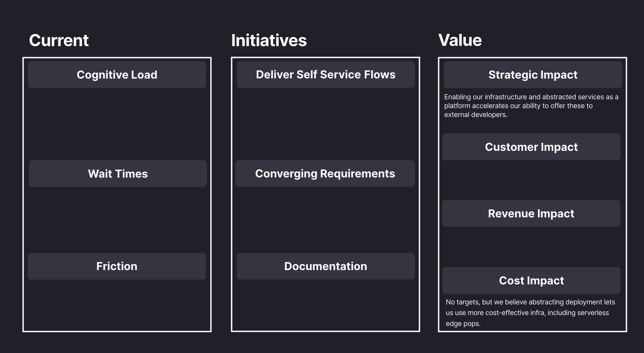This screenshot has width=644, height=353.
Task: Click the Initiatives column heading
Action: tap(269, 40)
